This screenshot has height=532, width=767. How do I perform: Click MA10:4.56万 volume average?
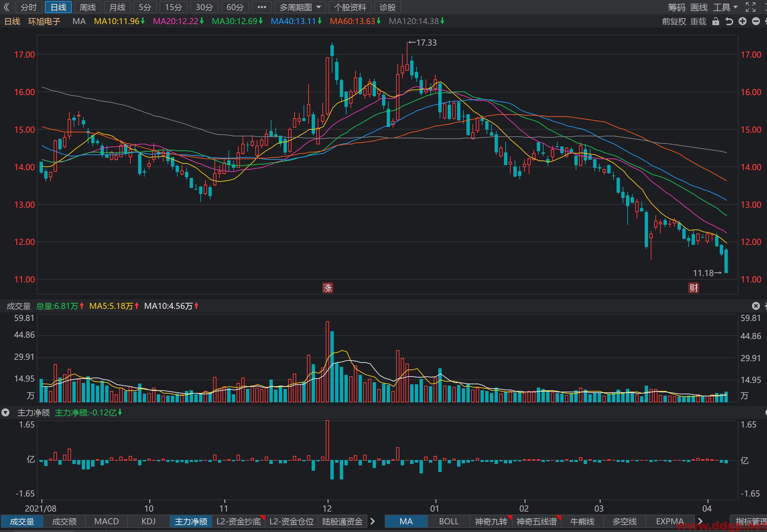click(171, 306)
